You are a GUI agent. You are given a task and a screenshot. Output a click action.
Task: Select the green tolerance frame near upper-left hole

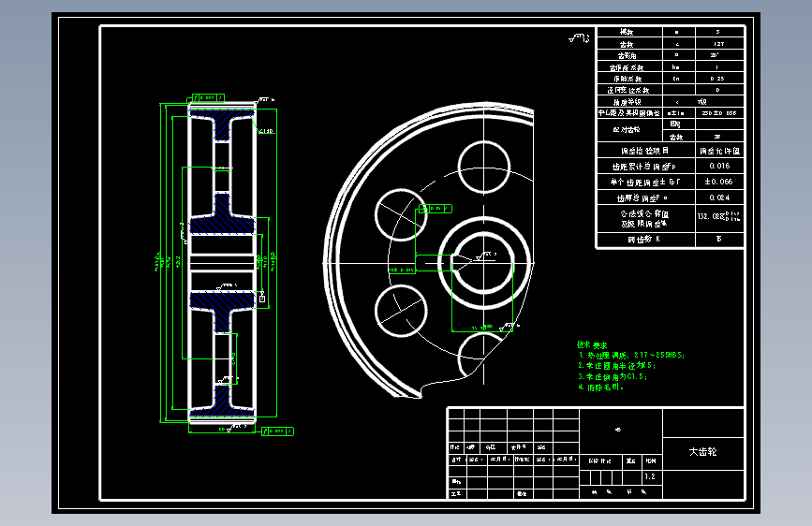435,209
